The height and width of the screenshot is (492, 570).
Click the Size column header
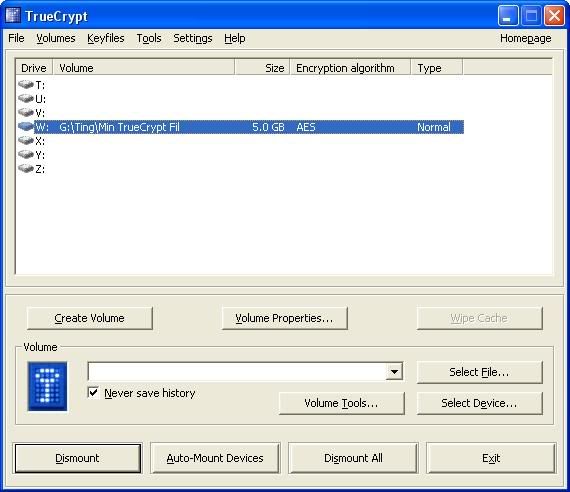click(x=262, y=68)
